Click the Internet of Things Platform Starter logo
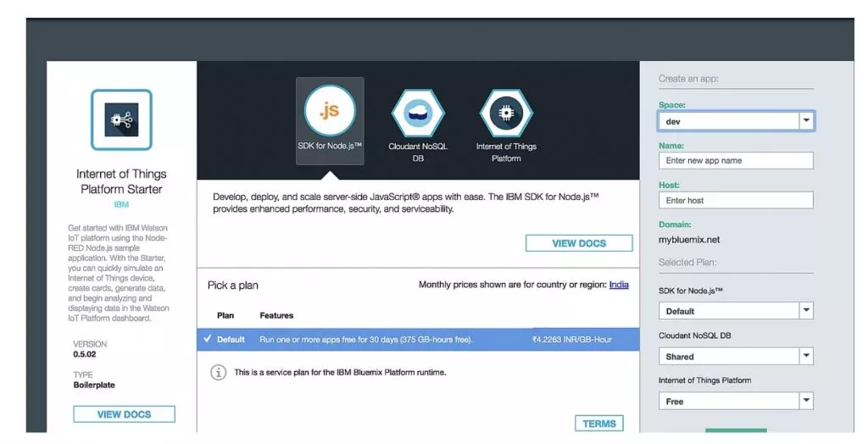Viewport: 868px width, 444px height. 121,119
